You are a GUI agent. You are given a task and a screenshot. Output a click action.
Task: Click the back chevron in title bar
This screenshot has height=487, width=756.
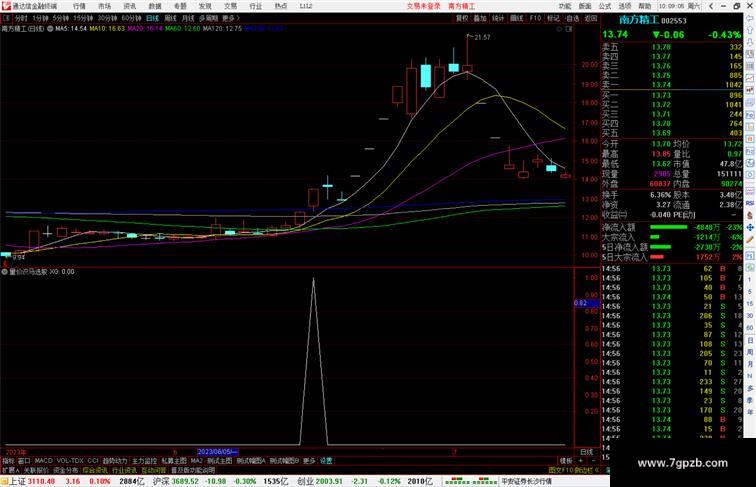[x=711, y=6]
